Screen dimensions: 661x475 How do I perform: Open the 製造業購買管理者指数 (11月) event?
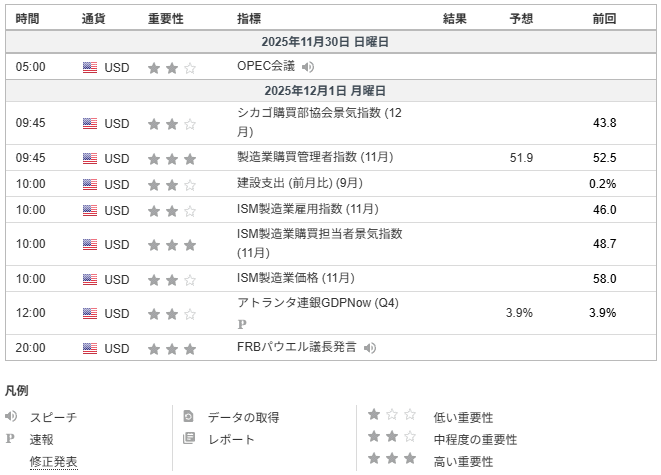pyautogui.click(x=315, y=158)
